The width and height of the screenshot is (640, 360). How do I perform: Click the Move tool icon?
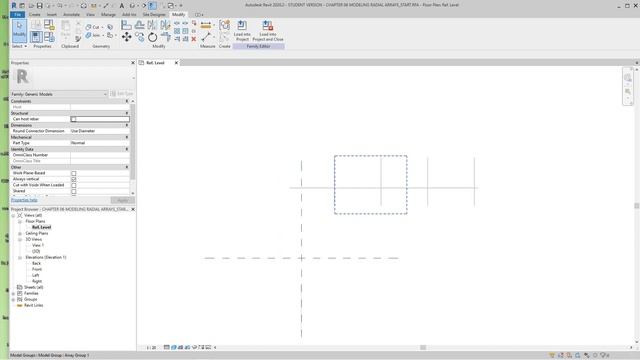click(x=127, y=37)
